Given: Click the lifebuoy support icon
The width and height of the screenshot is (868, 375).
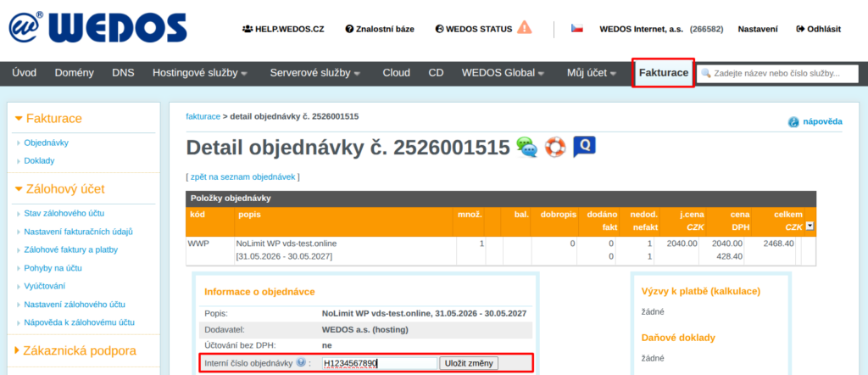Looking at the screenshot, I should coord(555,148).
